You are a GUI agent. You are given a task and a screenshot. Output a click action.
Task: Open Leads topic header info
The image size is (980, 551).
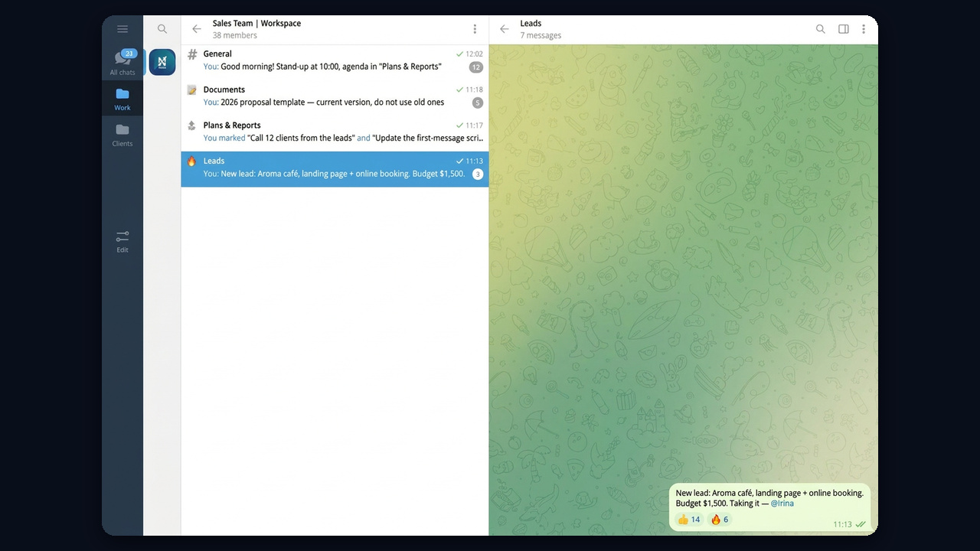pyautogui.click(x=541, y=29)
